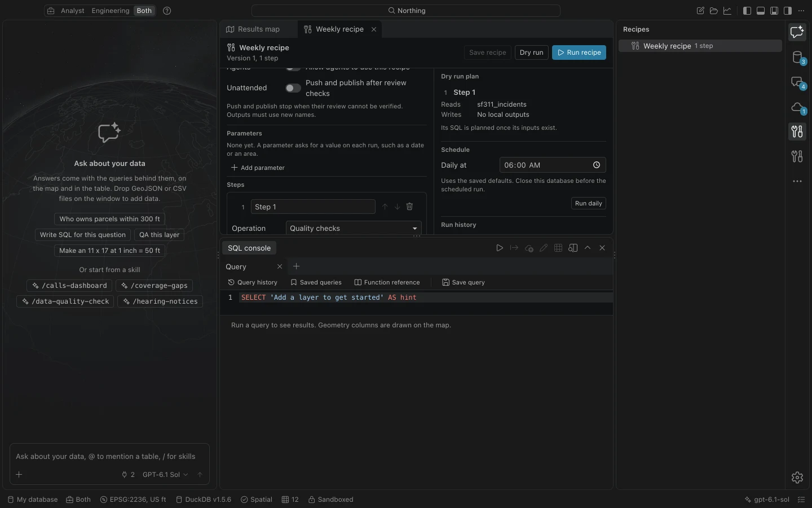Open the Query history tab
The width and height of the screenshot is (812, 508).
pos(253,282)
